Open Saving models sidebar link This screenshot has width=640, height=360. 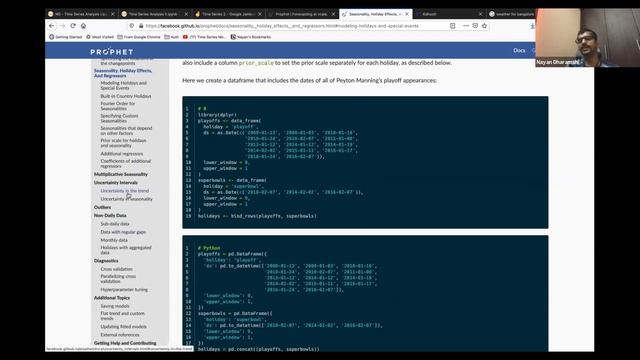pos(115,306)
